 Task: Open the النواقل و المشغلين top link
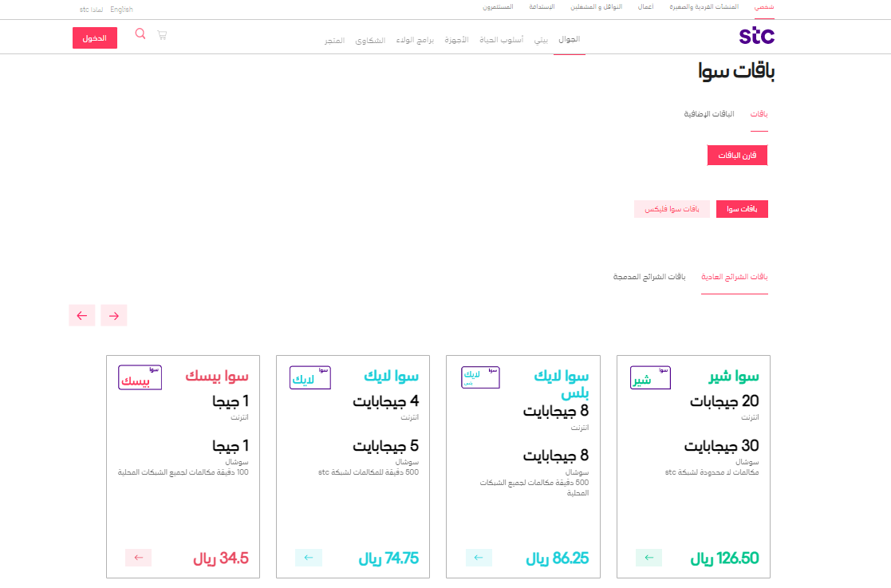[x=596, y=7]
